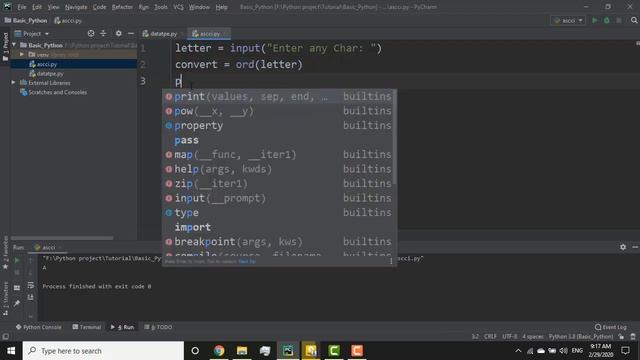Choose print from the completion list
The image size is (640, 360).
pyautogui.click(x=278, y=96)
